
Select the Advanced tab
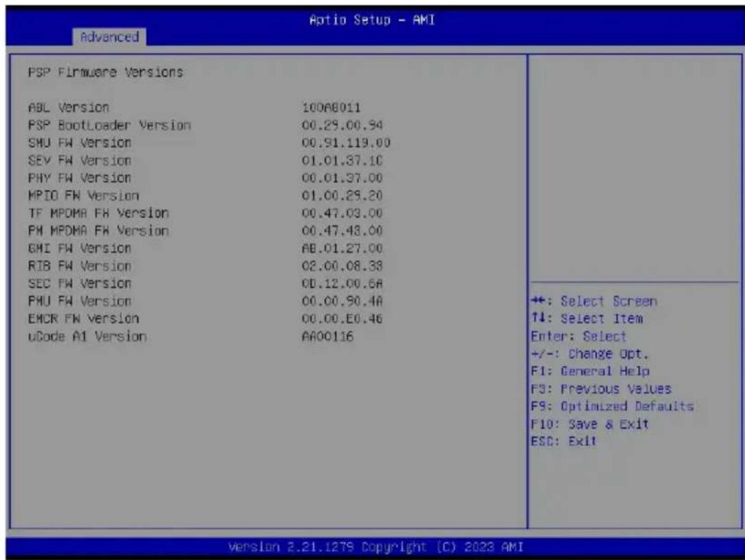109,36
